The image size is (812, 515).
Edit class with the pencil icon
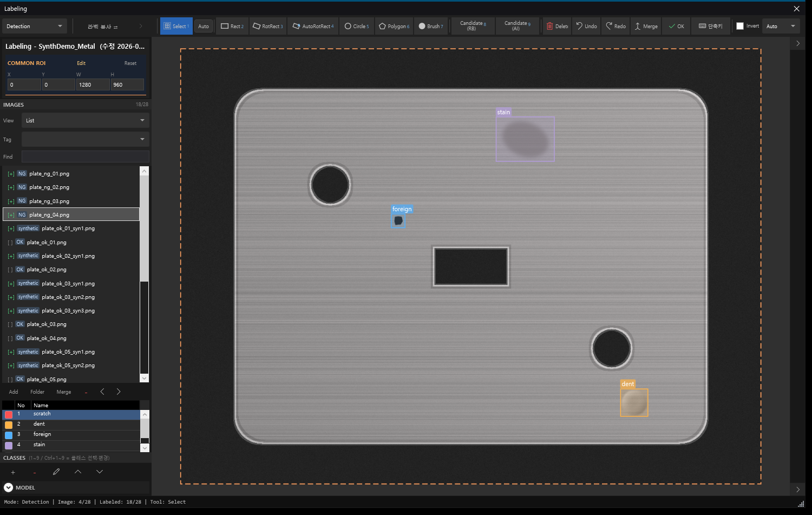click(56, 472)
